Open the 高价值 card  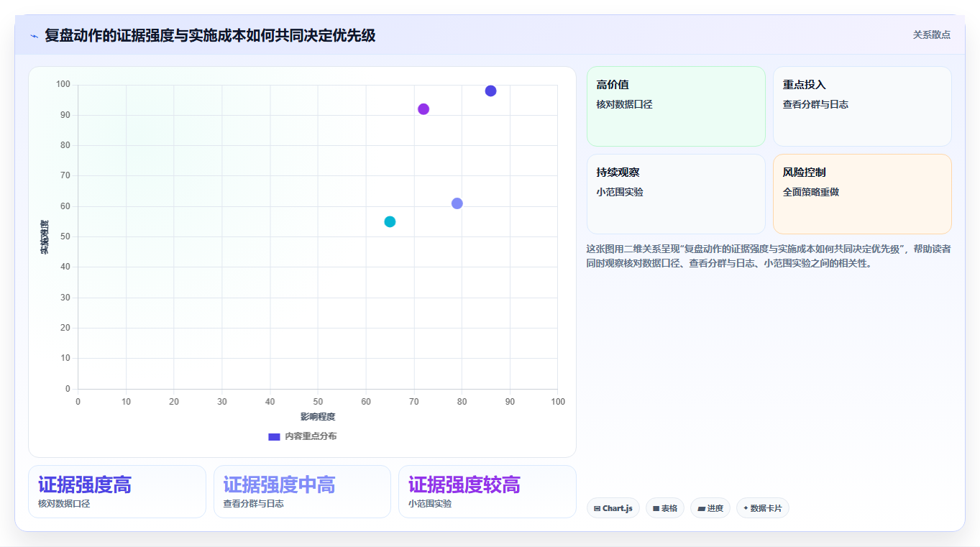coord(676,106)
